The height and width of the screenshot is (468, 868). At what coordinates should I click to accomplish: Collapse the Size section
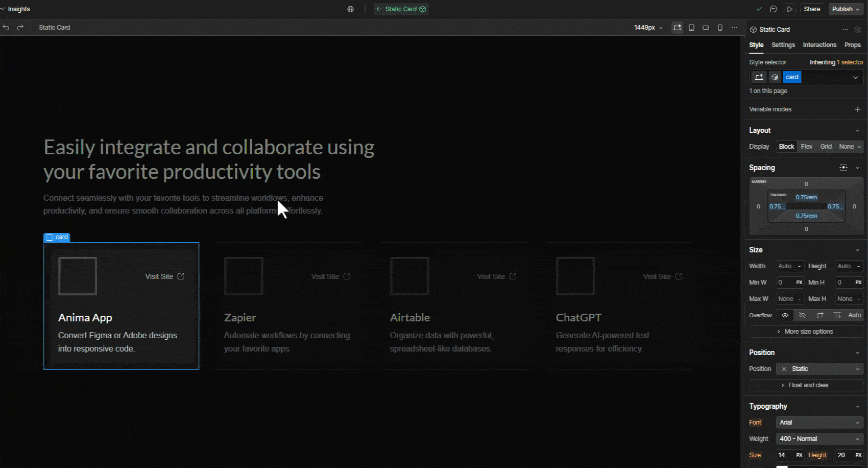coord(857,250)
